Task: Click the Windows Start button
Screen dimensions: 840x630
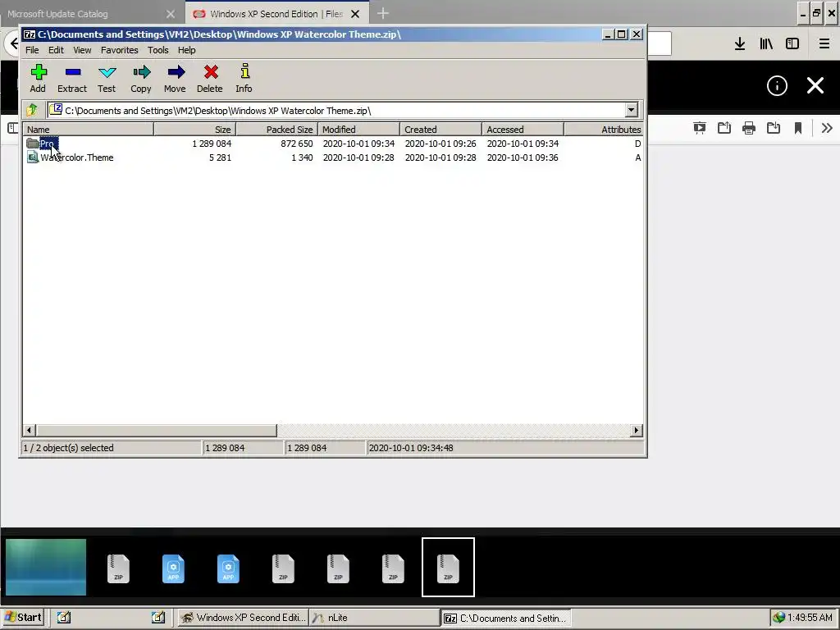Action: [23, 618]
